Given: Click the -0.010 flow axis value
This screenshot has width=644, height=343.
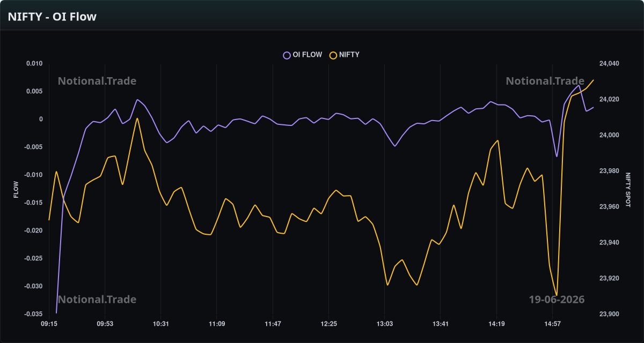Looking at the screenshot, I should click(x=33, y=175).
